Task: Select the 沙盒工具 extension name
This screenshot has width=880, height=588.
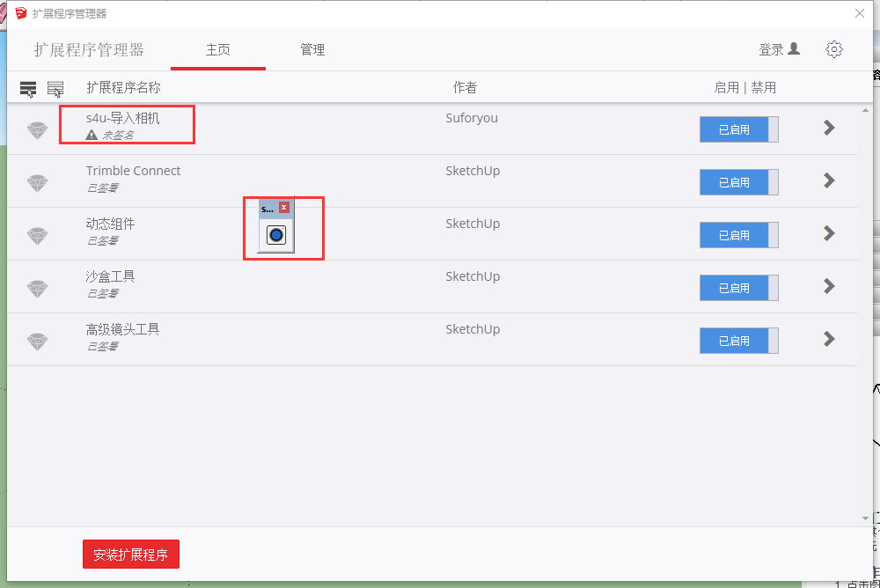Action: 110,276
